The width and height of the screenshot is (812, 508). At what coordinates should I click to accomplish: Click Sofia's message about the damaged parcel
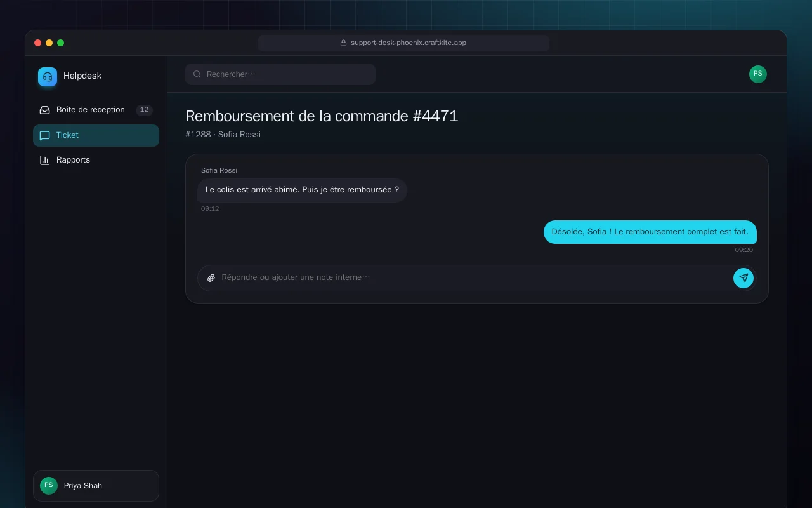coord(302,190)
